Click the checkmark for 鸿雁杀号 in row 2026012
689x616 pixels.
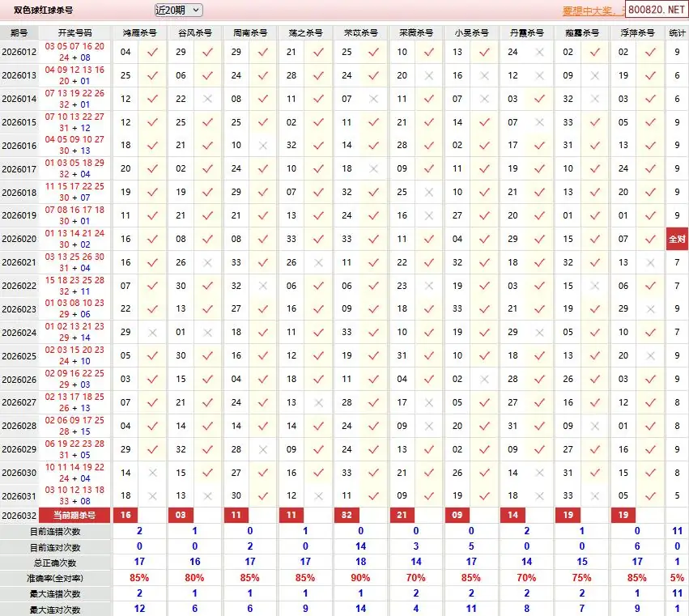click(152, 52)
